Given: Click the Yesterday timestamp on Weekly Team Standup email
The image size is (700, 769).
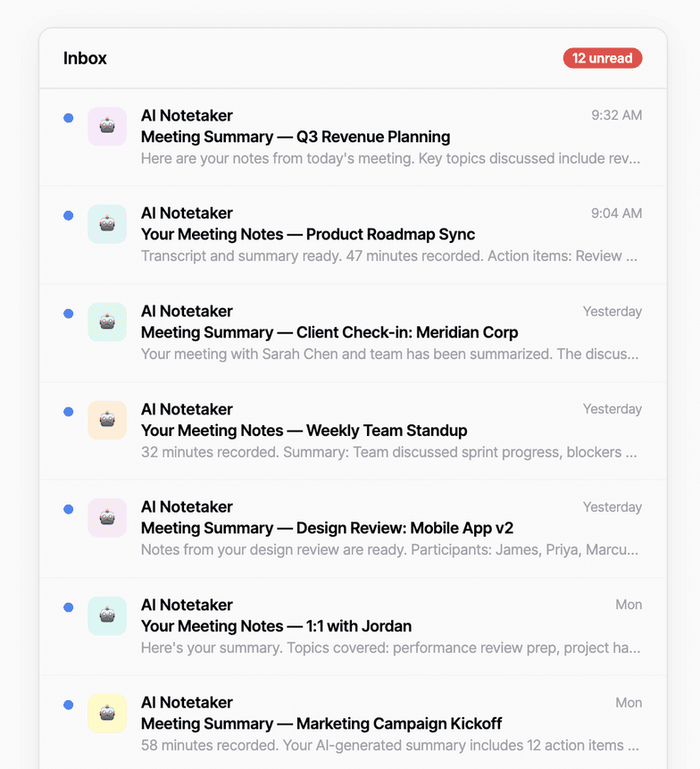Looking at the screenshot, I should tap(612, 409).
